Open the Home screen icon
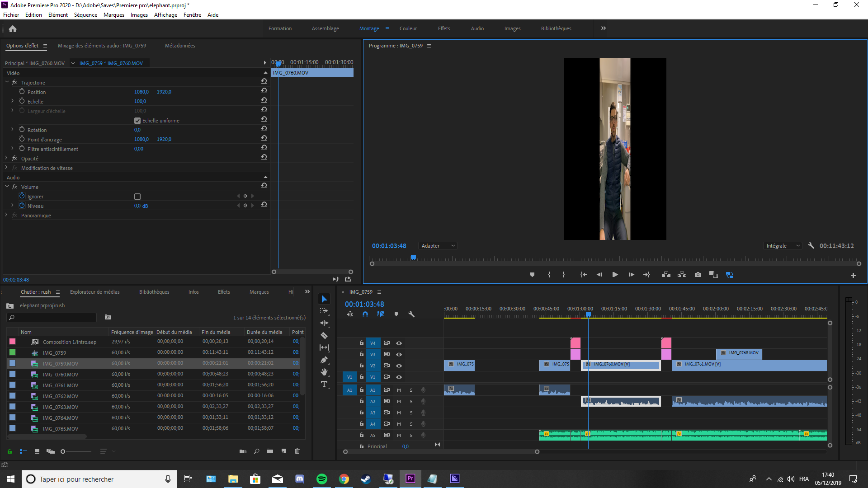 tap(13, 29)
